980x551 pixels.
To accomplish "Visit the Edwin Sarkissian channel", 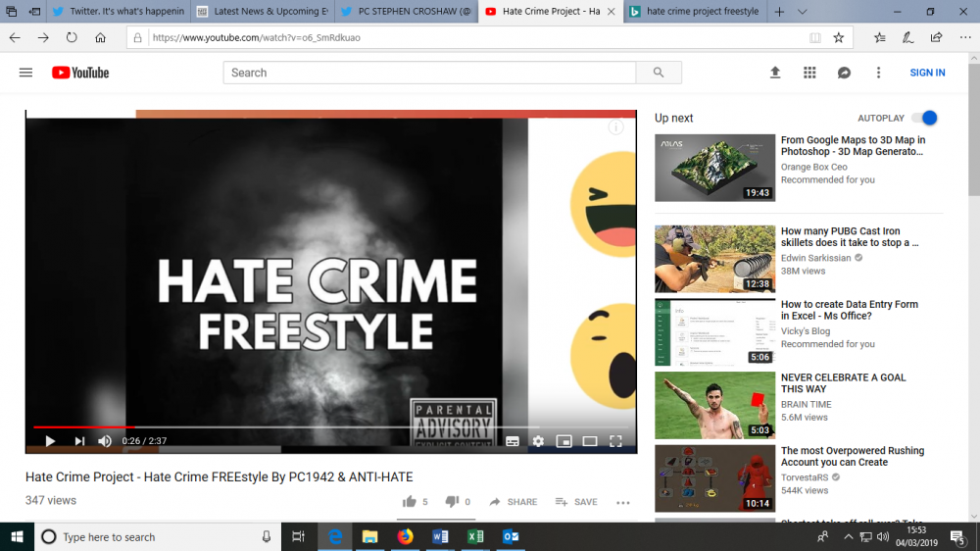I will pyautogui.click(x=815, y=258).
